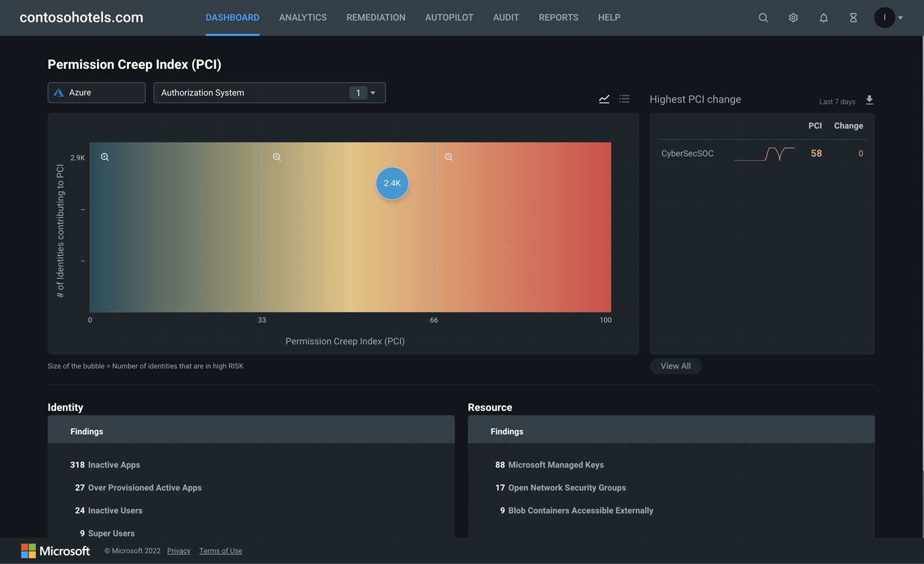Open the Autopilot tab
The height and width of the screenshot is (564, 924).
449,17
